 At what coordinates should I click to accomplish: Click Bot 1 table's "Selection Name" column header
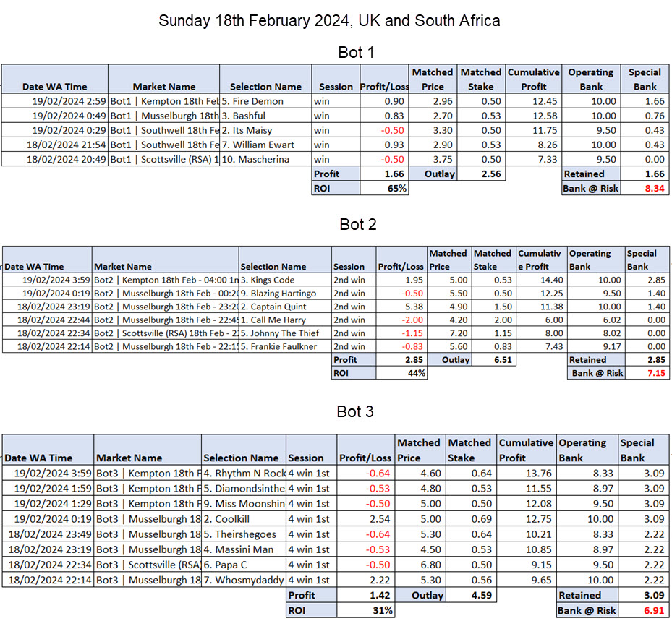point(265,87)
